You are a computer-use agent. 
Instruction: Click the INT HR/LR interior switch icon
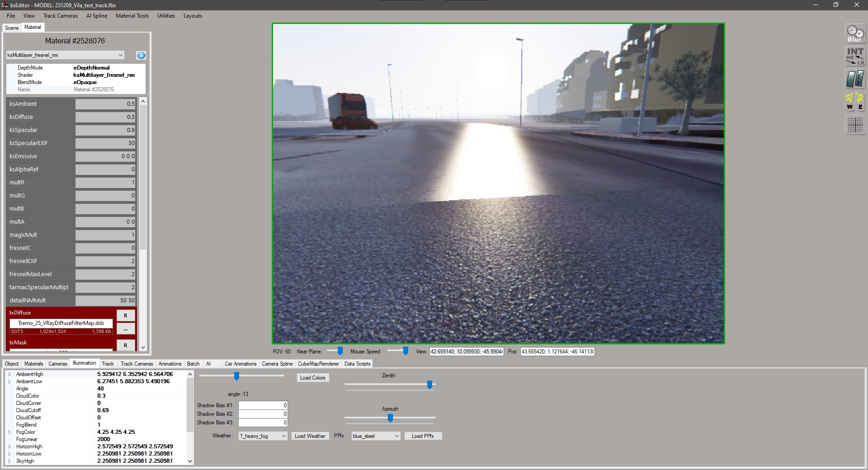[855, 56]
